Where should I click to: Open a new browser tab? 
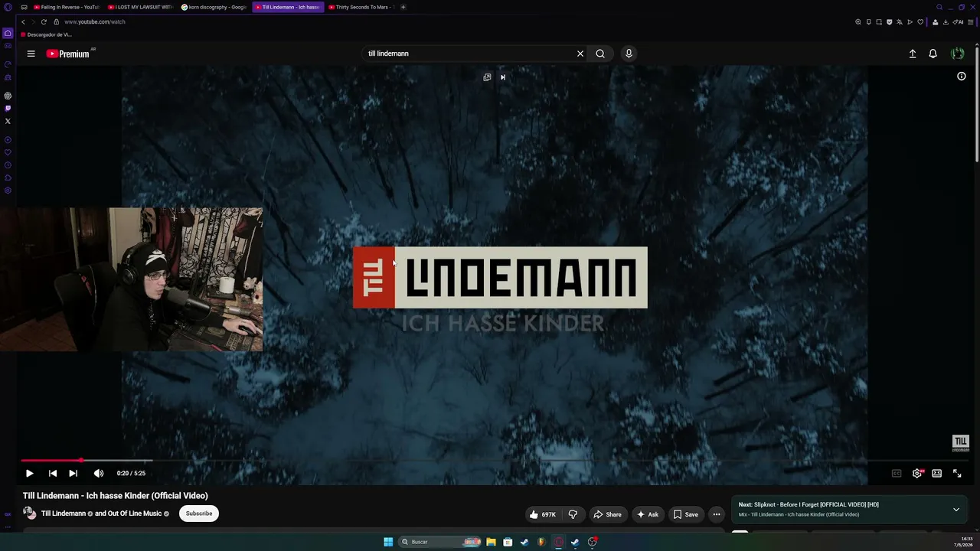click(403, 7)
